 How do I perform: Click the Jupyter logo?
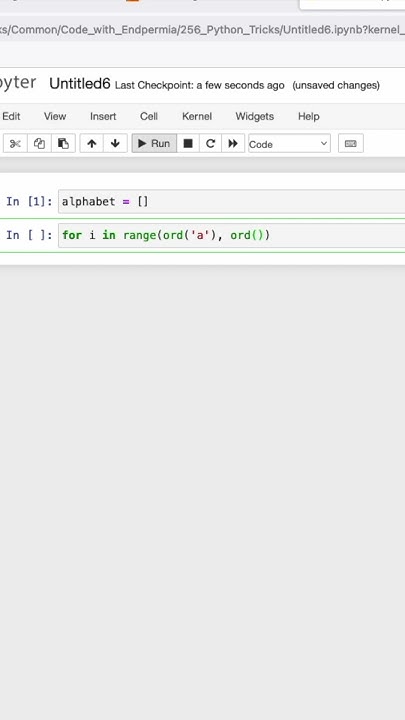18,83
